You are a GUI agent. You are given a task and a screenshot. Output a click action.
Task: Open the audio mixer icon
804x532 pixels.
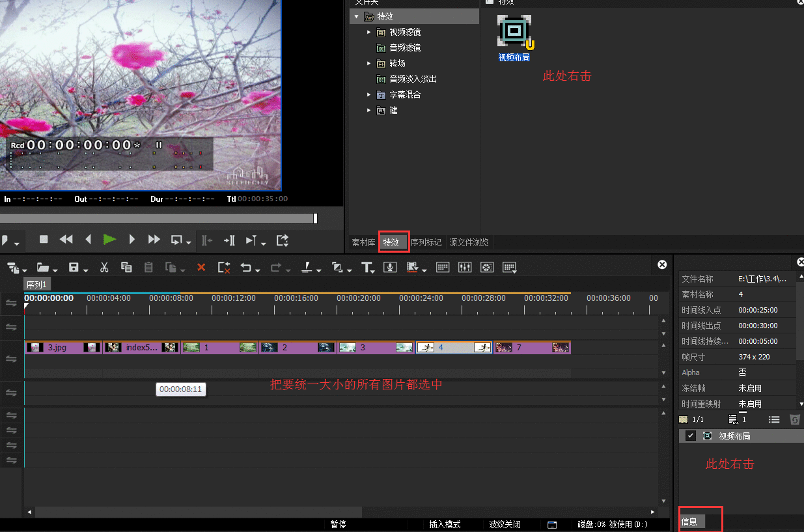tap(465, 267)
